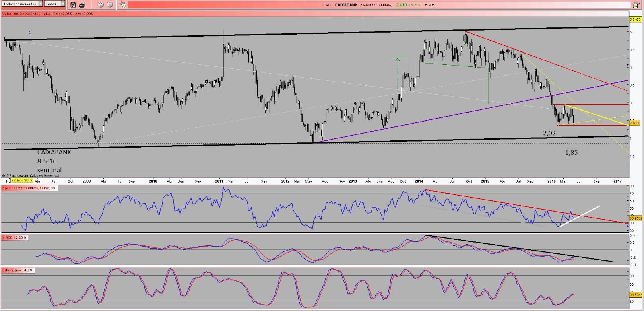The height and width of the screenshot is (311, 644).
Task: Click the '2,02' support annotation
Action: (549, 133)
